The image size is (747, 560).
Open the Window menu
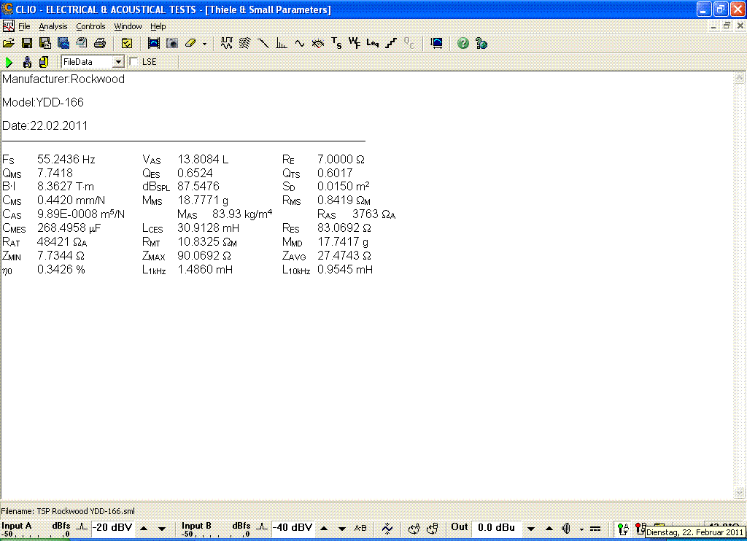coord(128,26)
